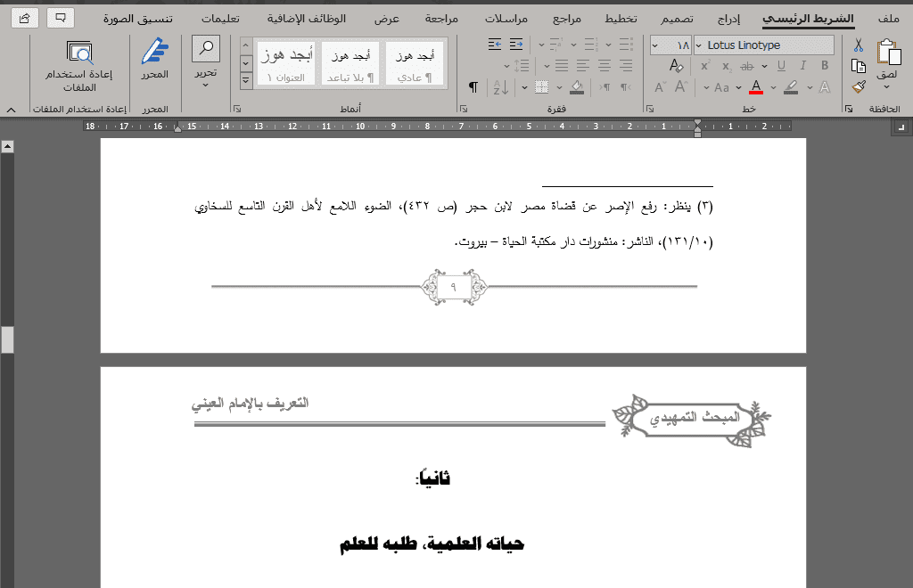Image resolution: width=913 pixels, height=588 pixels.
Task: Click the borders grid icon
Action: (x=541, y=87)
